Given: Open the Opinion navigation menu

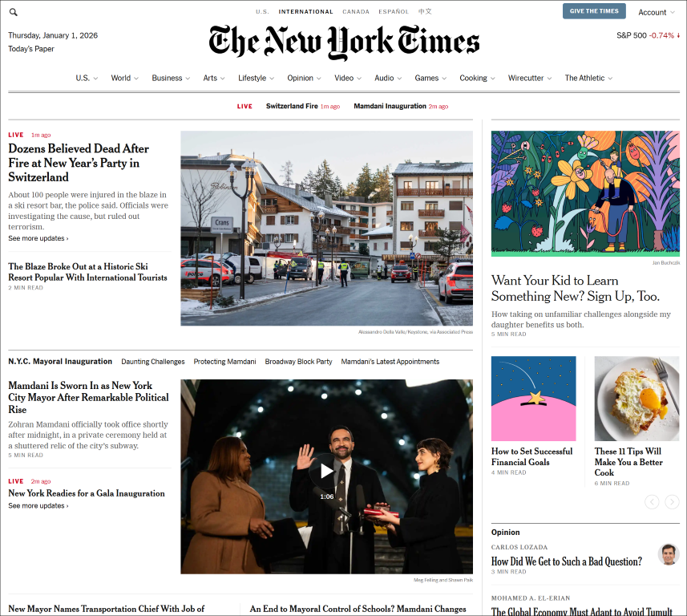Looking at the screenshot, I should pyautogui.click(x=304, y=78).
